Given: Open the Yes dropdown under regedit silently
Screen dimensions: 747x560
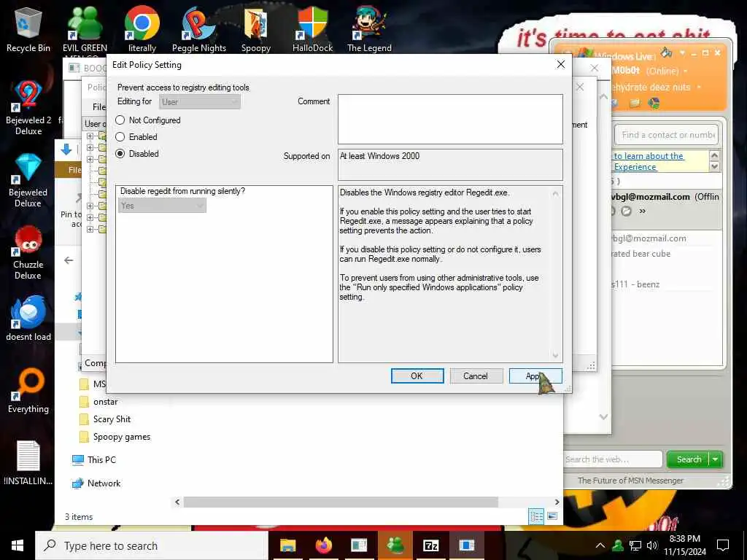Looking at the screenshot, I should coord(162,206).
